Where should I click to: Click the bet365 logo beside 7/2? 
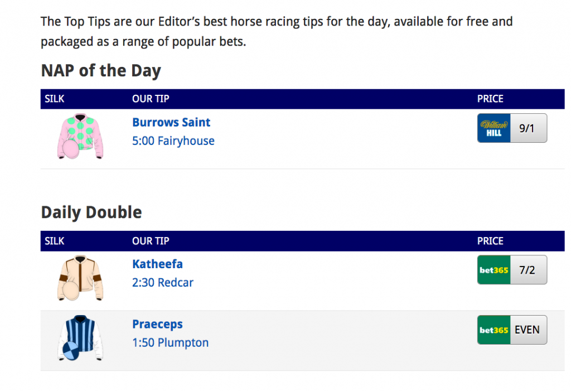point(494,270)
